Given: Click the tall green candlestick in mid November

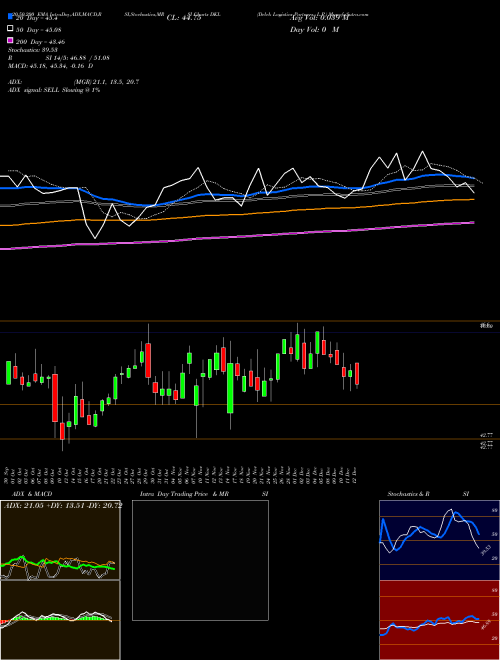Looking at the screenshot, I should point(230,388).
